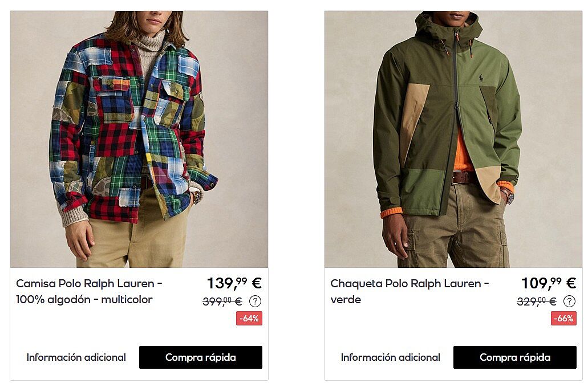Image resolution: width=588 pixels, height=383 pixels.
Task: Click the -66% discount badge
Action: pos(563,319)
